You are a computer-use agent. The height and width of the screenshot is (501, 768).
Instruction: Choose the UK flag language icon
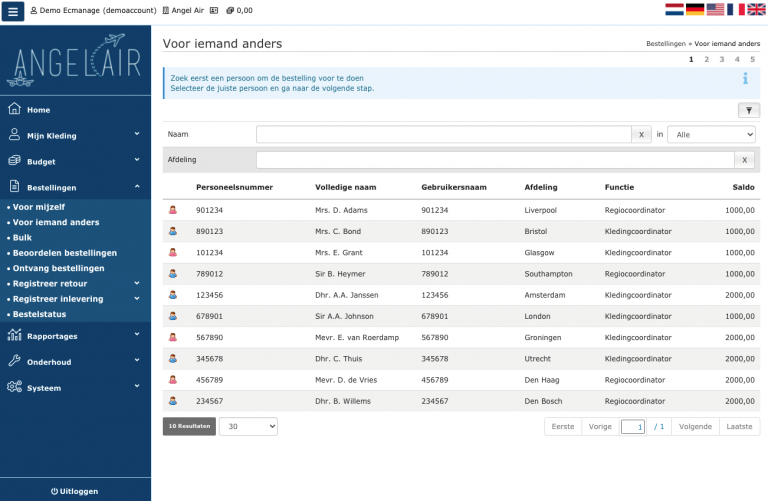[756, 9]
